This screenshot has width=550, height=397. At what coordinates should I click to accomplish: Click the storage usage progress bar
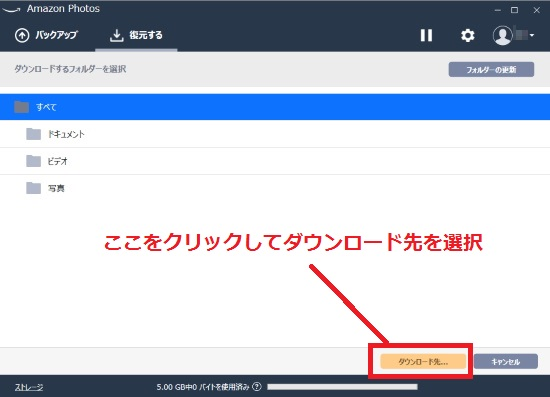pos(342,387)
